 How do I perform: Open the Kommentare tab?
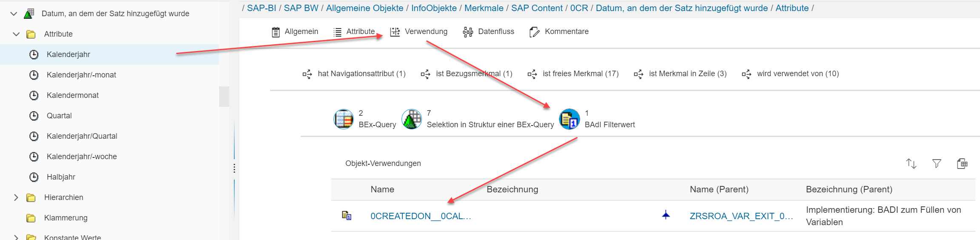(559, 31)
